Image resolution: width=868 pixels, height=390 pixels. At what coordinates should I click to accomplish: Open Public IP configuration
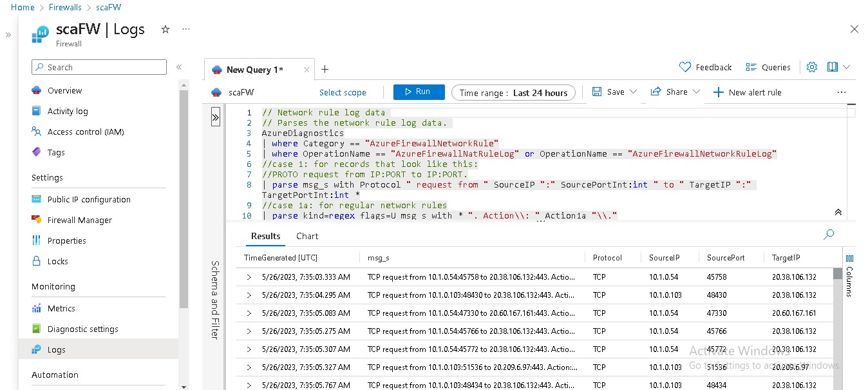[89, 199]
